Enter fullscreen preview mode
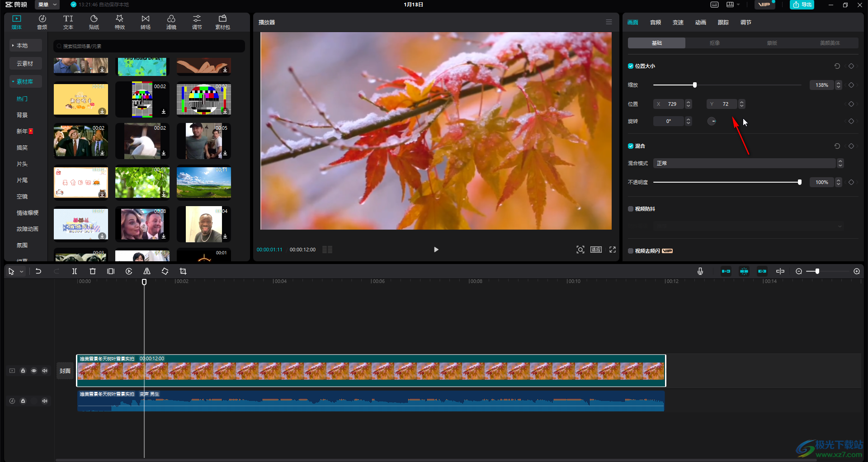This screenshot has height=462, width=868. pyautogui.click(x=613, y=250)
